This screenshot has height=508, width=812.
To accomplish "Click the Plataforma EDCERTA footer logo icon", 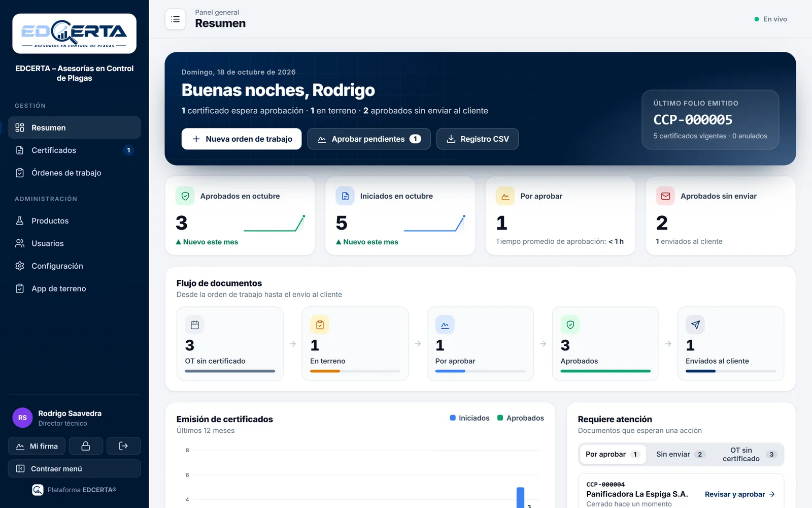I will [38, 490].
